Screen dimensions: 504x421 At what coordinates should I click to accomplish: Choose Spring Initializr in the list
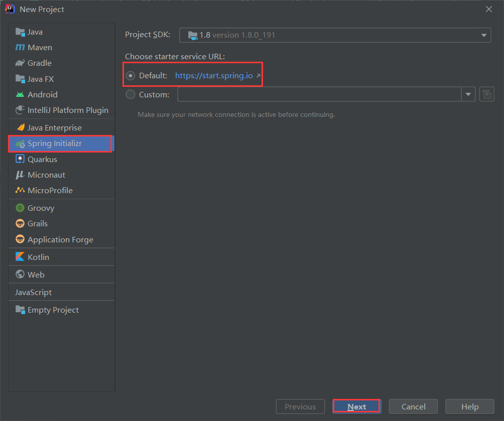60,144
